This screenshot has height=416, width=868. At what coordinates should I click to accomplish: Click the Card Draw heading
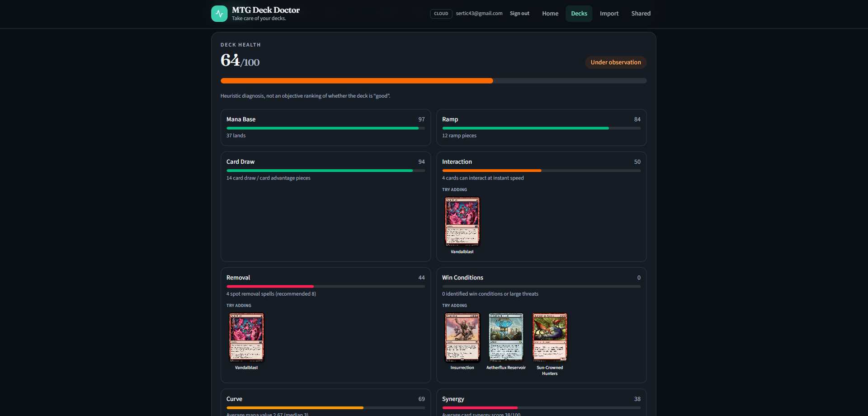(x=241, y=162)
